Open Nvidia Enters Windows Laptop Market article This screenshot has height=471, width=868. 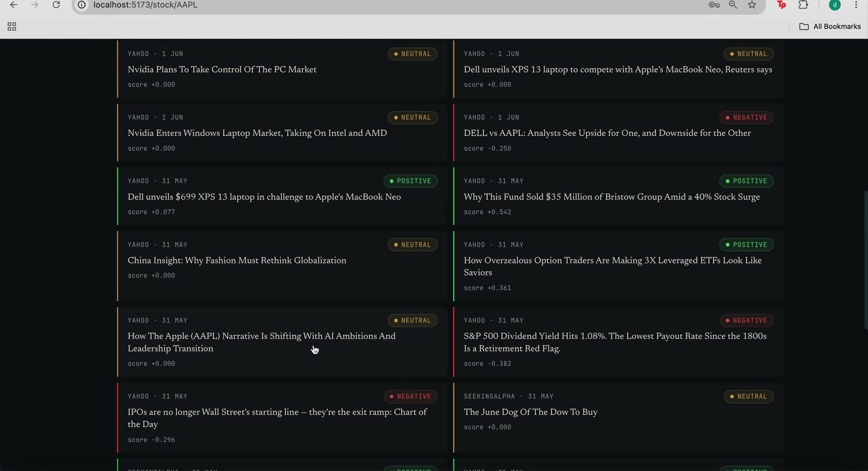pyautogui.click(x=257, y=133)
